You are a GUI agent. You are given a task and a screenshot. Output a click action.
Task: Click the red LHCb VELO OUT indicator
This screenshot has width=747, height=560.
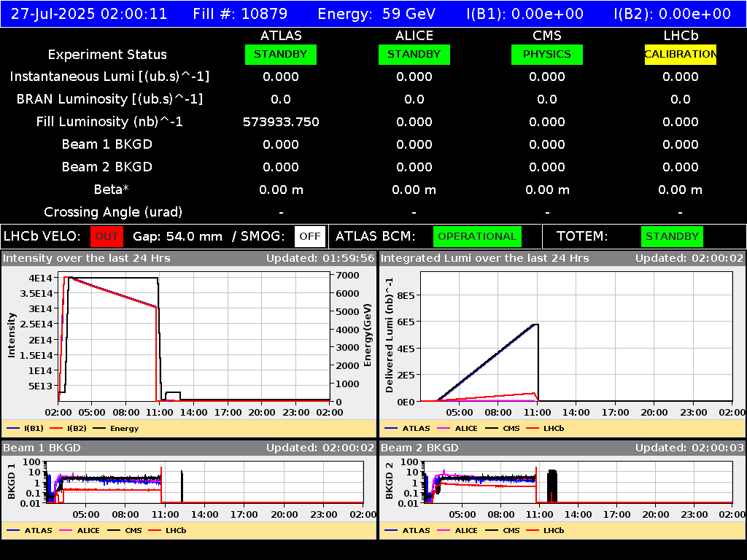[107, 236]
